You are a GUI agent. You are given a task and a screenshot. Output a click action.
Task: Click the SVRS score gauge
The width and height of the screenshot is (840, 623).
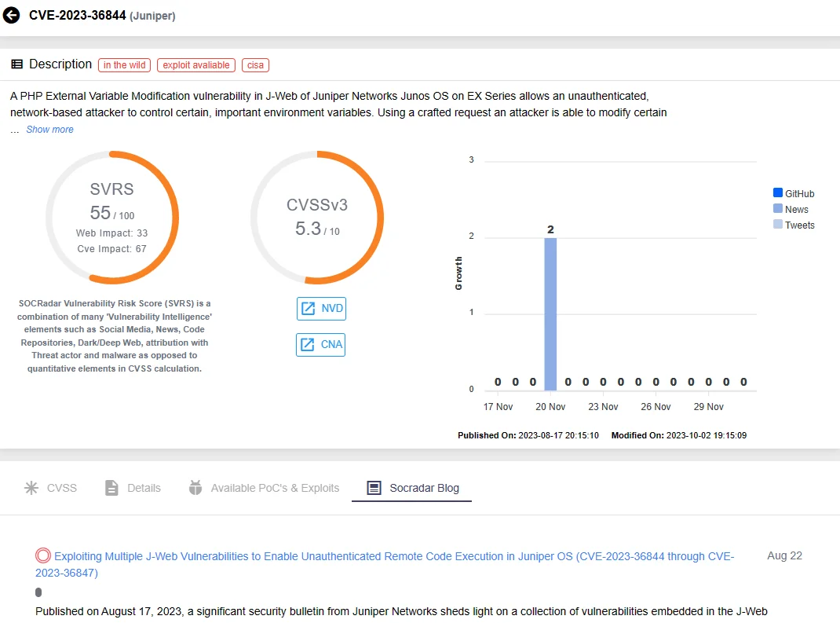coord(112,217)
